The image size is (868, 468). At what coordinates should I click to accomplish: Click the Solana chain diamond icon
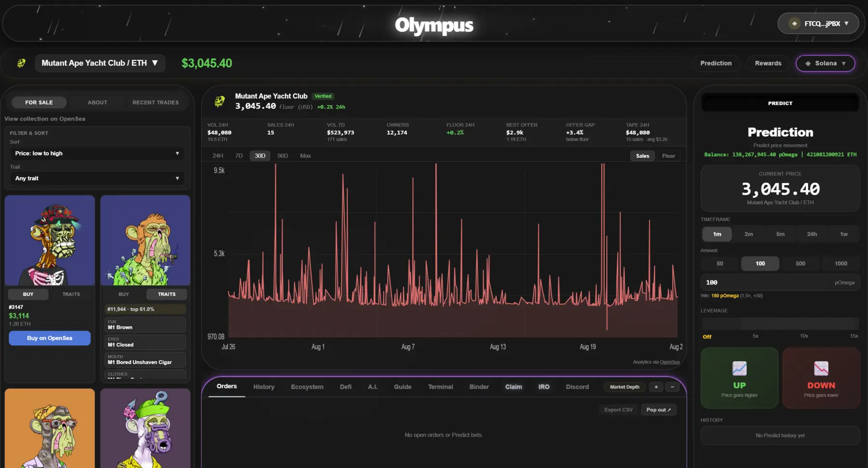click(x=808, y=63)
